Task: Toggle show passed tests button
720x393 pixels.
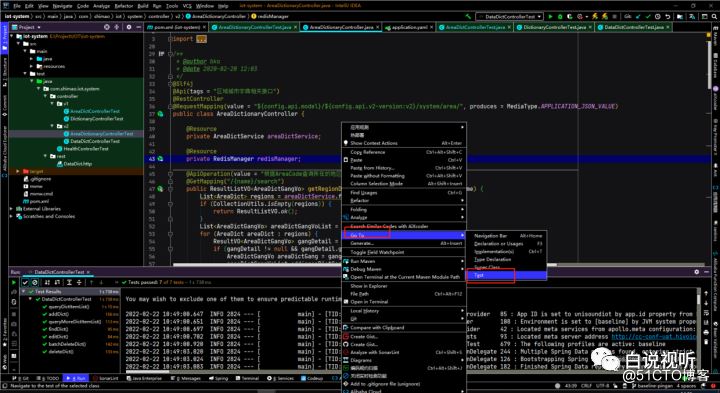Action: [x=26, y=282]
